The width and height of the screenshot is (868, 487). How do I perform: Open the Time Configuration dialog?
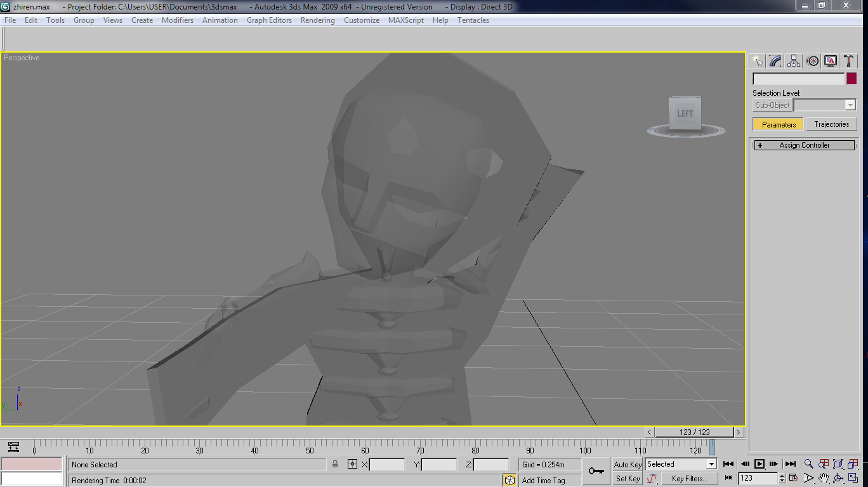pos(793,479)
